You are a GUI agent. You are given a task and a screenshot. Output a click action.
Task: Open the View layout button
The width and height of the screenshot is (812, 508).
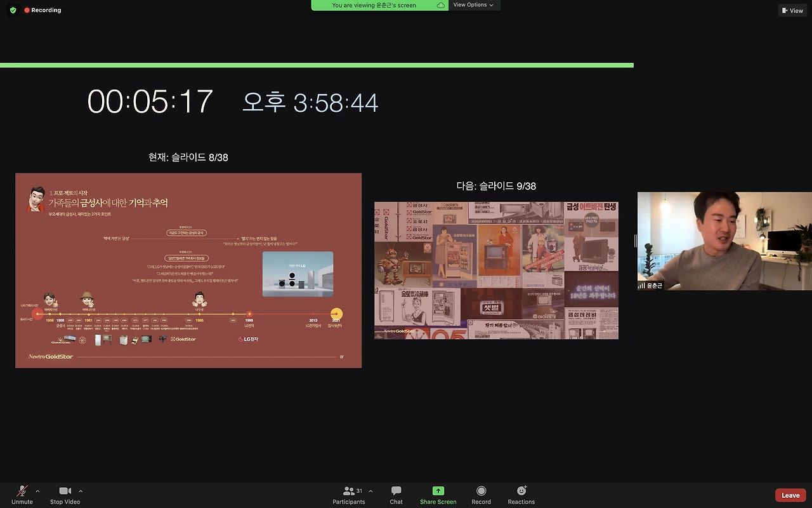tap(793, 10)
